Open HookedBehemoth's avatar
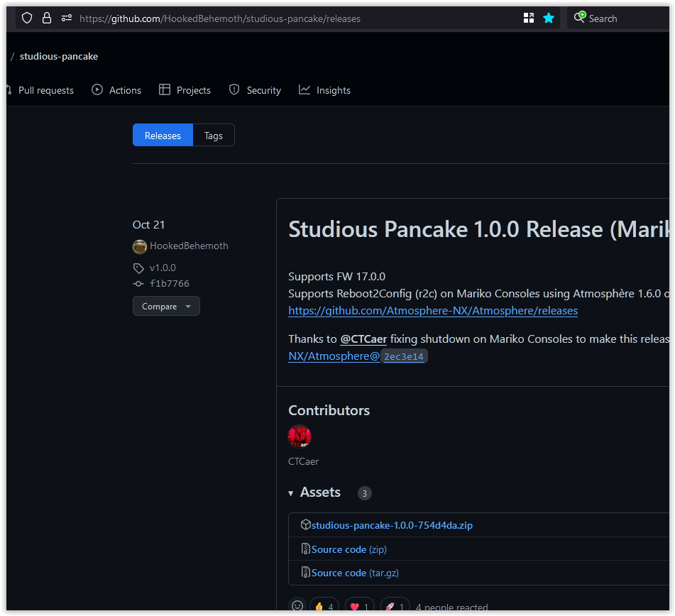This screenshot has height=616, width=675. point(140,246)
